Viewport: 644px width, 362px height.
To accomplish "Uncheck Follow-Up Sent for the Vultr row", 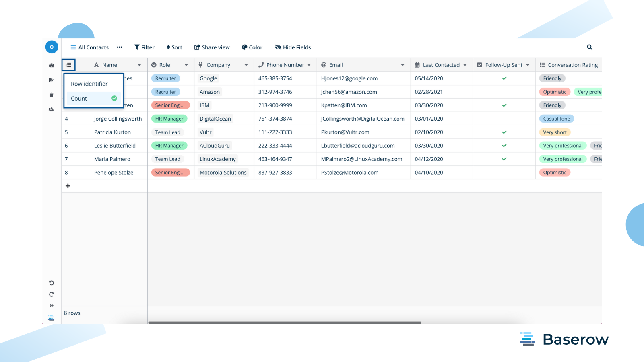I will pyautogui.click(x=504, y=132).
